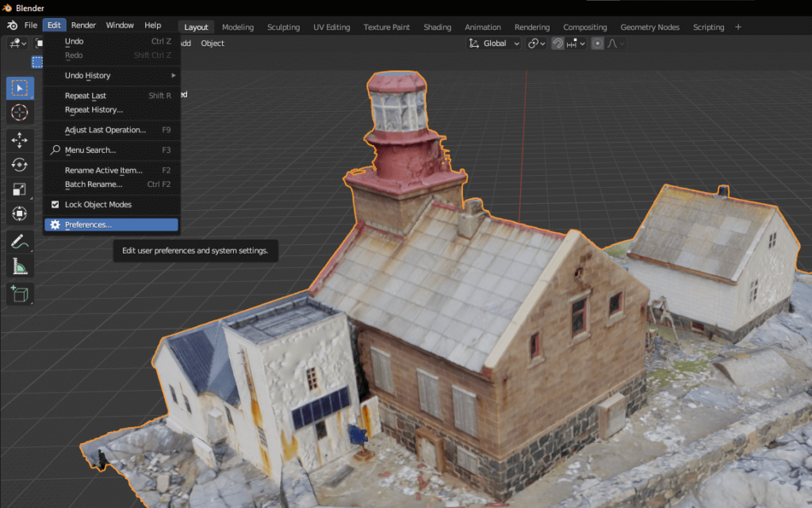812x508 pixels.
Task: Open the snap settings dropdown
Action: (581, 44)
